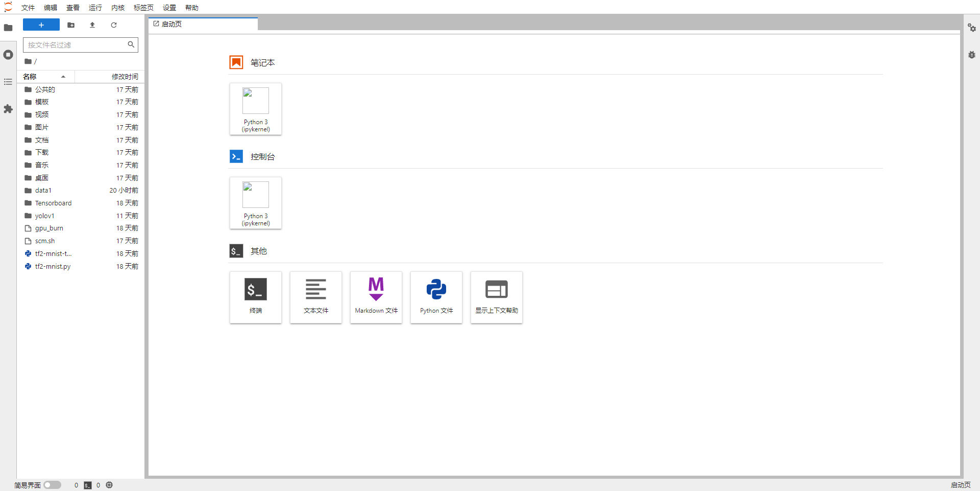Select the gpu_burn file

click(x=81, y=228)
